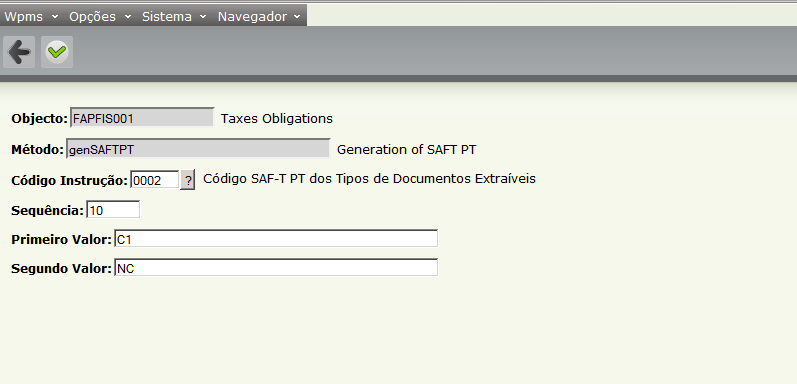The width and height of the screenshot is (797, 384).
Task: Click the Generation of SAFT PT description
Action: 407,150
